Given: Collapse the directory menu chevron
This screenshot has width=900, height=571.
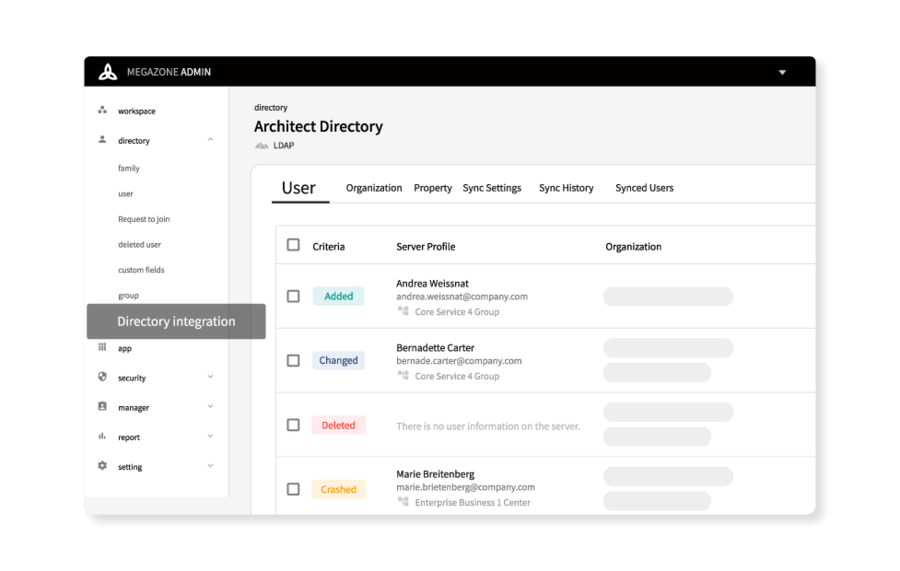Looking at the screenshot, I should click(210, 139).
